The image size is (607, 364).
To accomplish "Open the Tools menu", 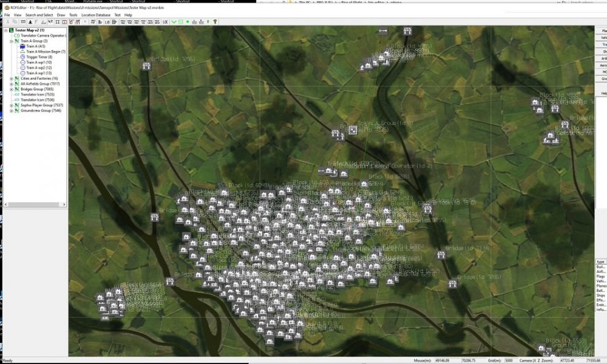I will [73, 15].
